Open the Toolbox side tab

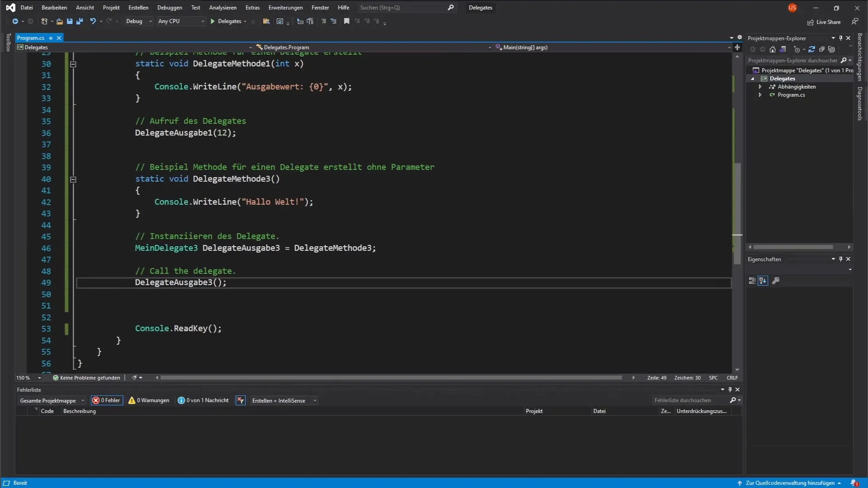[x=8, y=42]
